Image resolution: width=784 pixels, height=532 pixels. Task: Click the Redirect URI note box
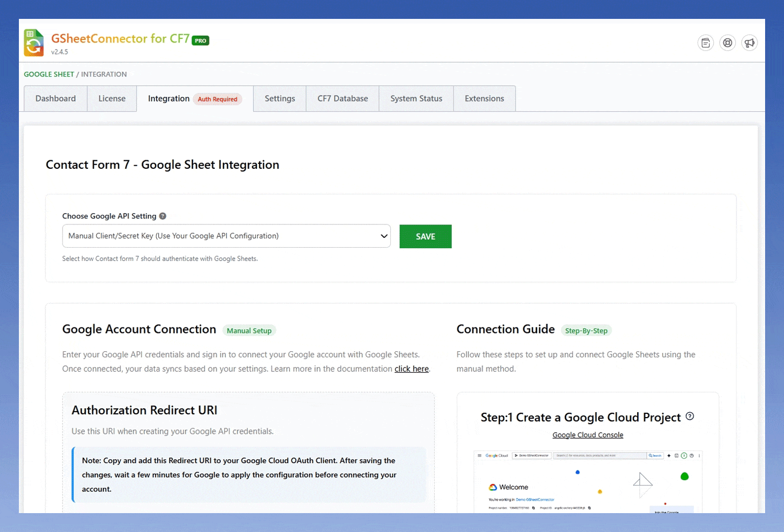(249, 475)
